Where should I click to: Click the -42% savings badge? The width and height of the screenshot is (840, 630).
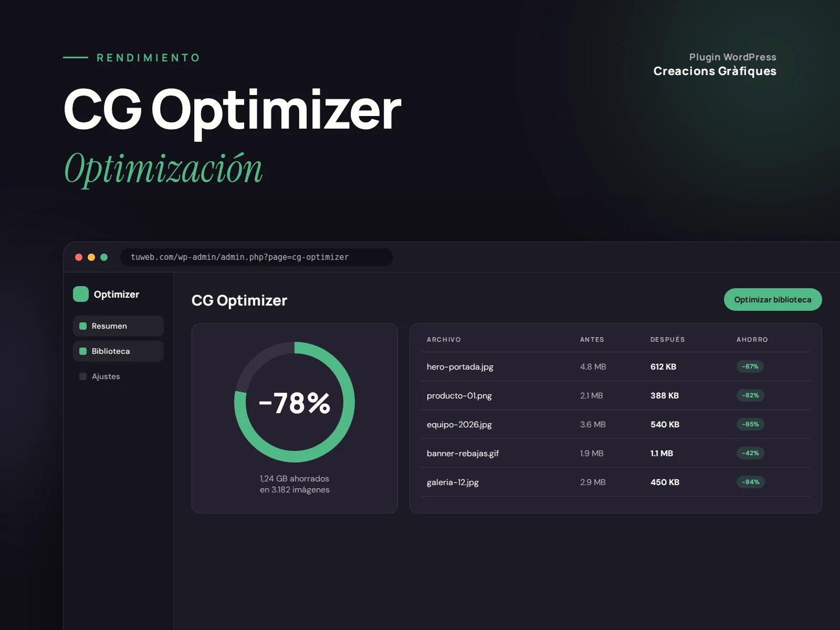pyautogui.click(x=750, y=453)
